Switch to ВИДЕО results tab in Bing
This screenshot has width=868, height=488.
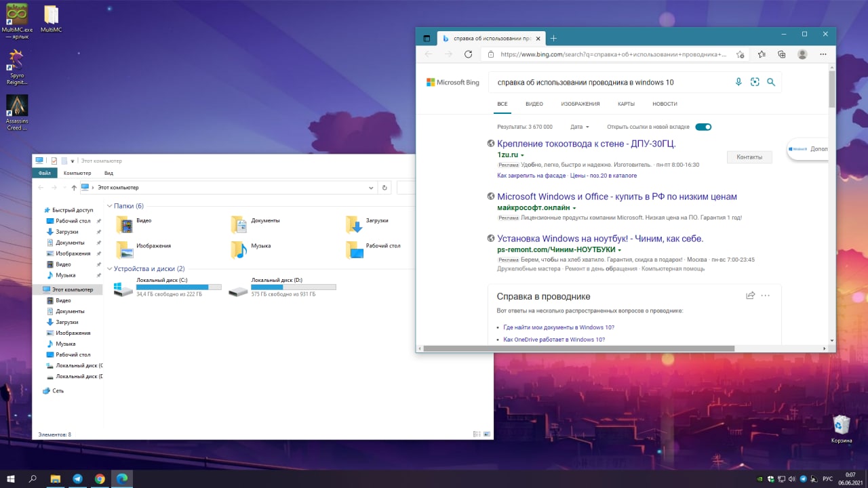click(534, 104)
